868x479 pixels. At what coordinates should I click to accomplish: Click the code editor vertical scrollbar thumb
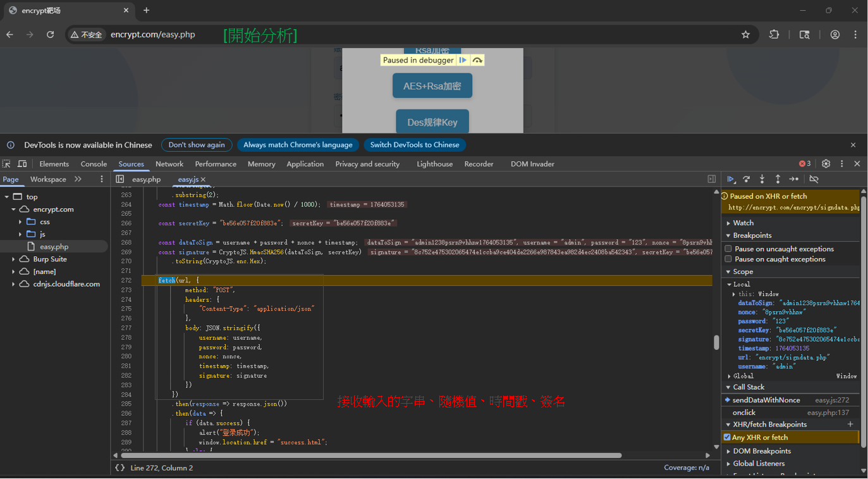[x=716, y=342]
